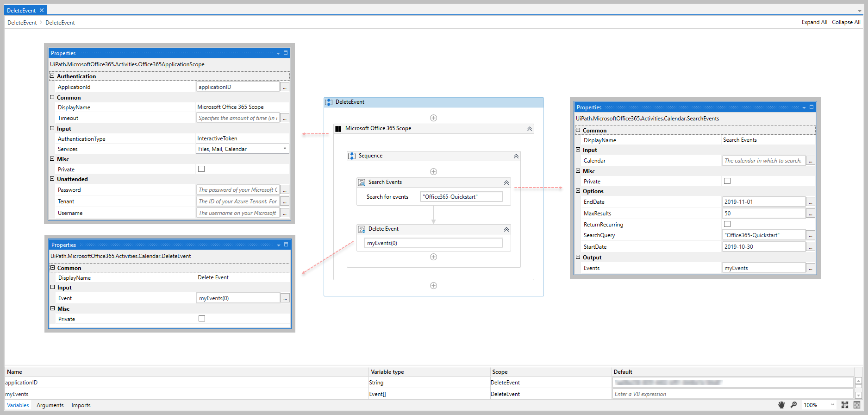Open the Tenant expression editor ellipsis
This screenshot has height=415, width=868.
tap(285, 201)
